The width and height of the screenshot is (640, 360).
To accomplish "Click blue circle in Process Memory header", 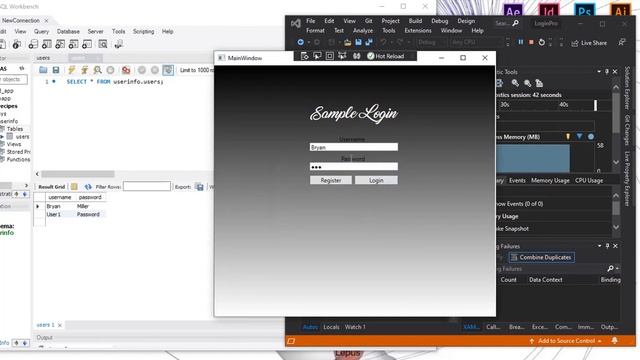I will click(x=591, y=137).
